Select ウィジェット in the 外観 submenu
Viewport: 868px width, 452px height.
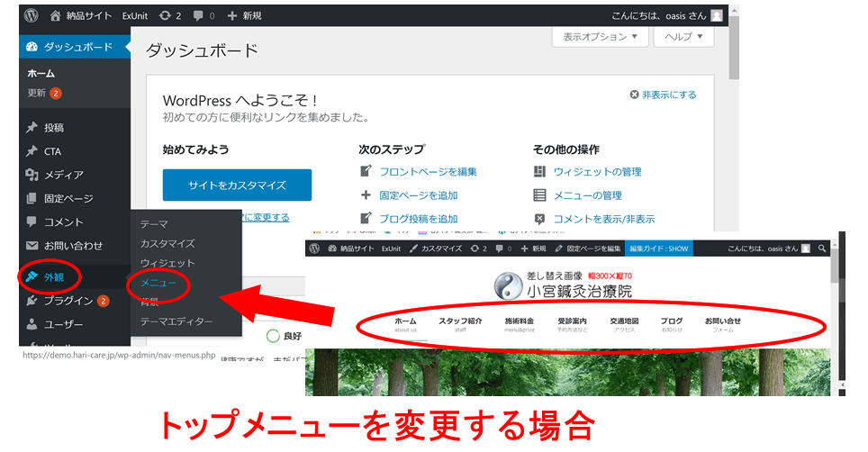coord(167,263)
